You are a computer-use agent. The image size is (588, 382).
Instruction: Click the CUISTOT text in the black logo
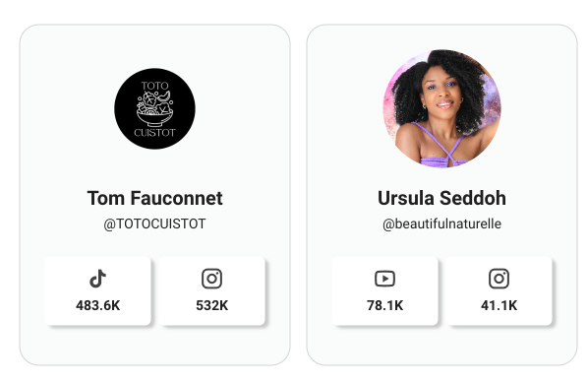[x=154, y=133]
